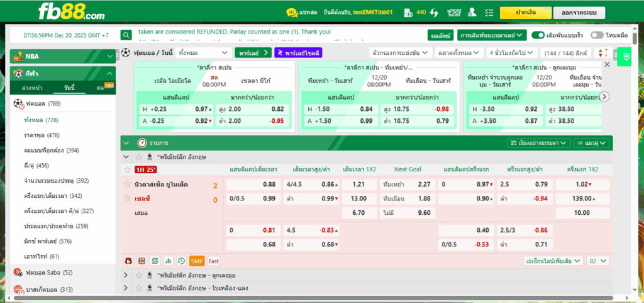Image resolution: width=644 pixels, height=303 pixels.
Task: Open the 10X ticket promo icon
Action: [x=453, y=13]
